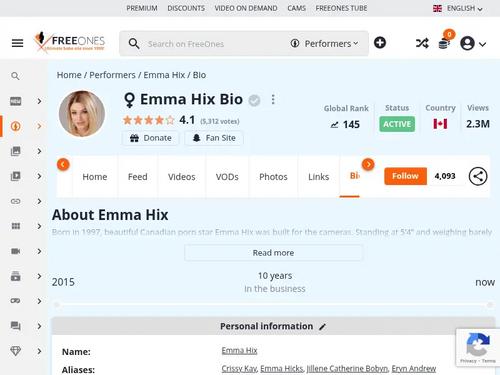Click the Performers breadcrumb link
This screenshot has width=500, height=375.
112,75
